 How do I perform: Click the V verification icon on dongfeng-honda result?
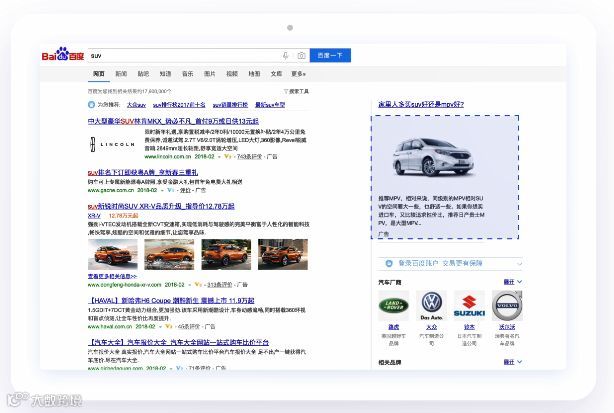[x=198, y=285]
